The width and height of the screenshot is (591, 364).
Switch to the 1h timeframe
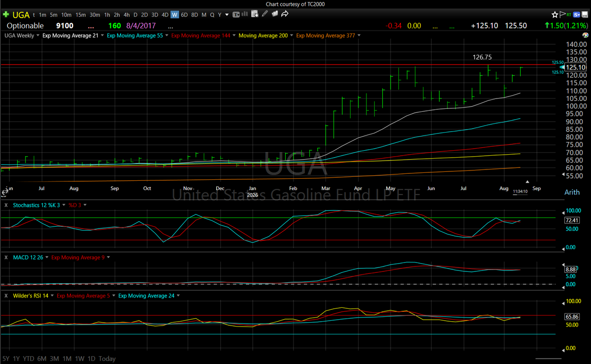tap(107, 15)
